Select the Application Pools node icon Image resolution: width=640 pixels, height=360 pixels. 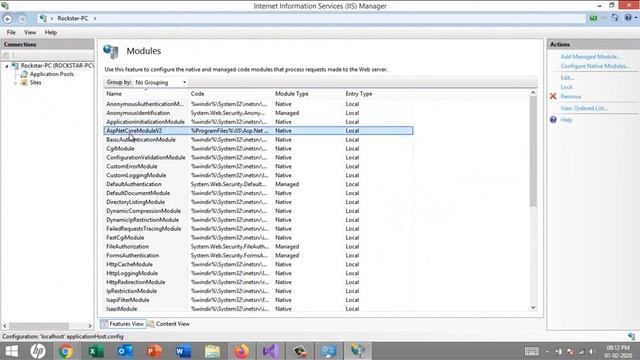[x=24, y=74]
